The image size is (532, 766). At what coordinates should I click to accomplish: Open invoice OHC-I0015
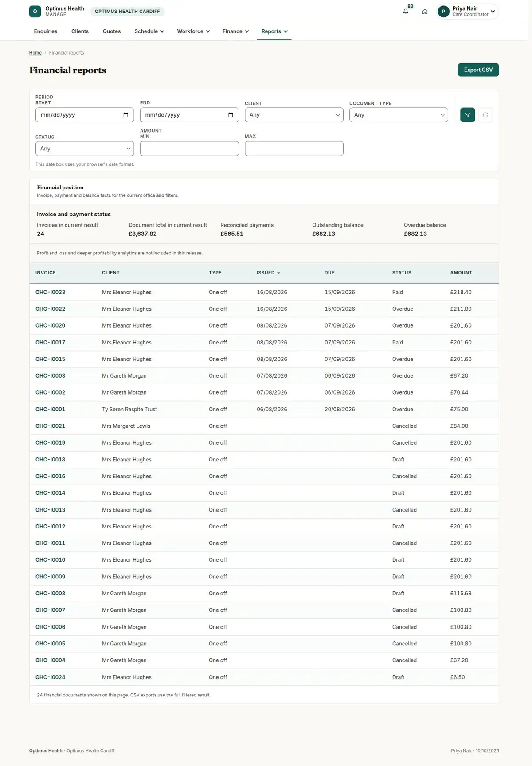pos(50,359)
